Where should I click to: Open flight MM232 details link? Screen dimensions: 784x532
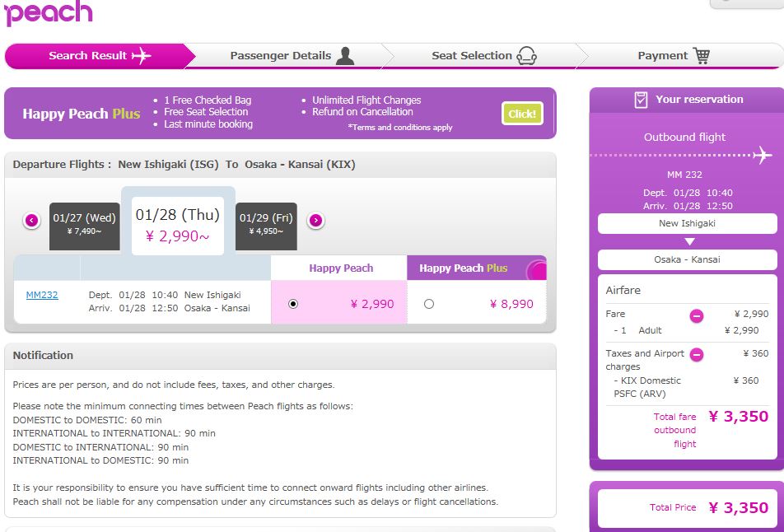click(x=42, y=295)
